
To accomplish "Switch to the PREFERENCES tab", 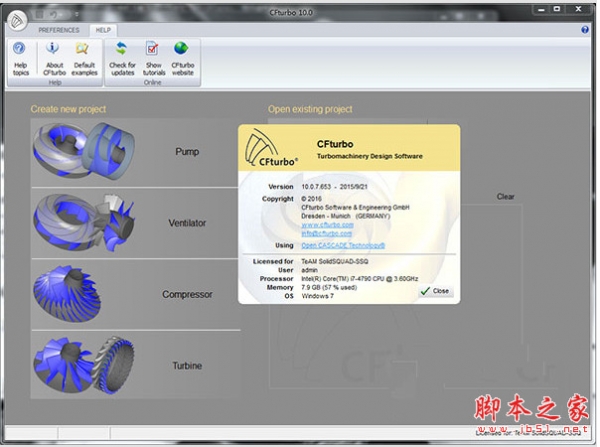I will pyautogui.click(x=59, y=30).
